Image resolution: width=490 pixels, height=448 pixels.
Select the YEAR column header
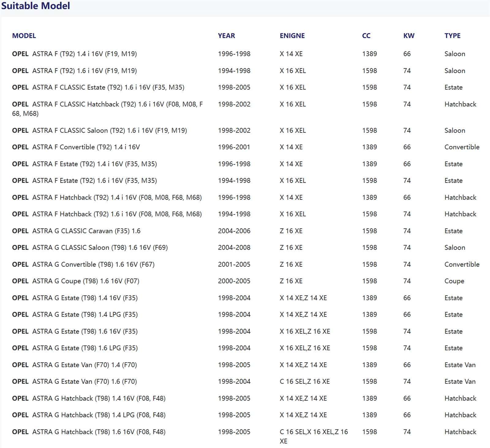pos(226,35)
